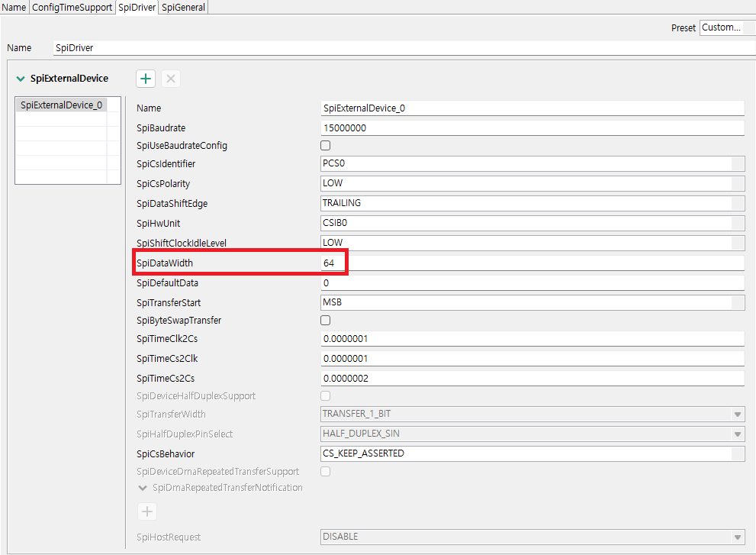Viewport: 756px width, 555px height.
Task: Collapse SpiDmaRepeatedTransferNotification section
Action: point(143,488)
